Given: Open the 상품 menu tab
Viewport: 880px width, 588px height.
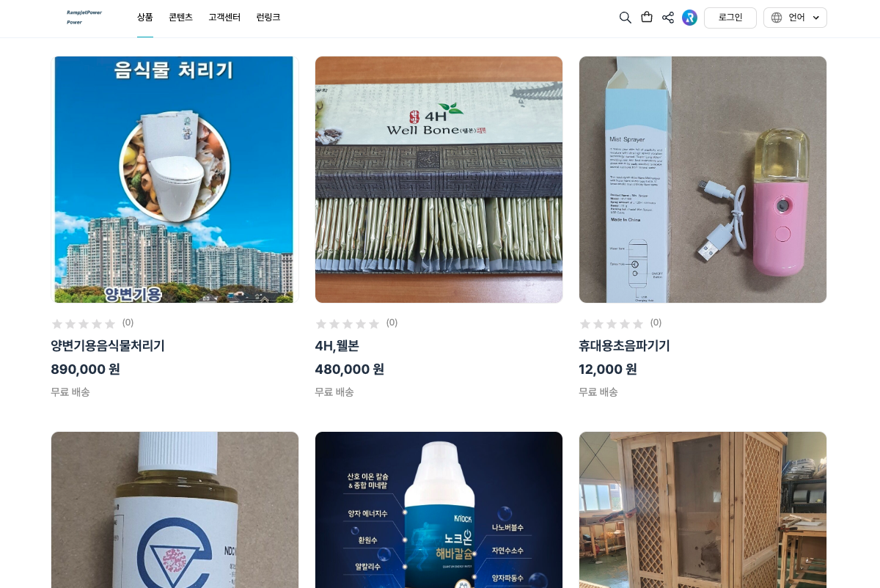Looking at the screenshot, I should [x=145, y=18].
